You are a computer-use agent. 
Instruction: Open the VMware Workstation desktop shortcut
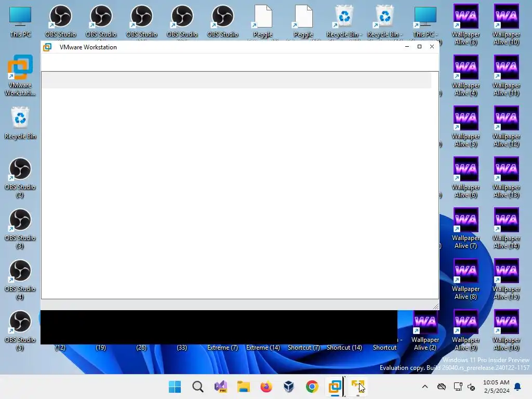coord(20,75)
